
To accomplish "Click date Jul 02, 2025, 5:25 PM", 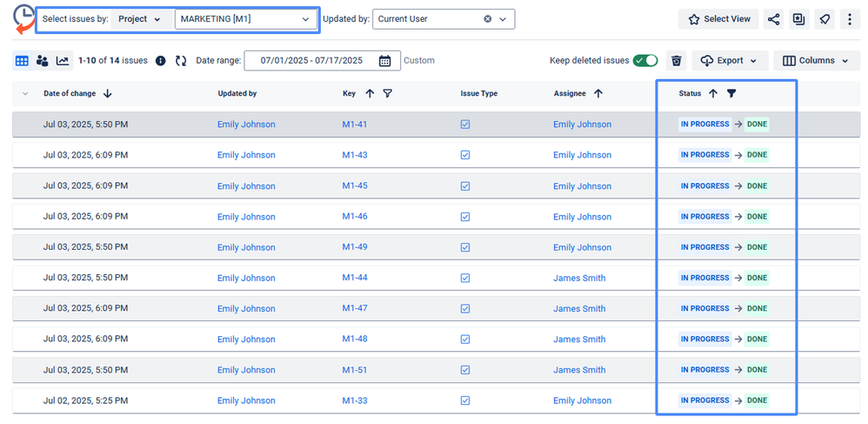I will pyautogui.click(x=85, y=400).
